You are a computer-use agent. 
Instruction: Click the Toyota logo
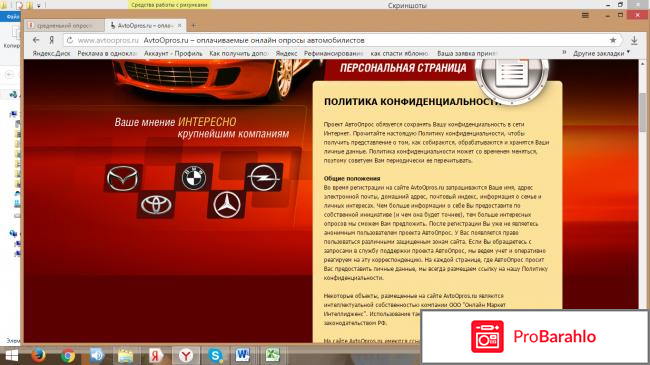[156, 204]
